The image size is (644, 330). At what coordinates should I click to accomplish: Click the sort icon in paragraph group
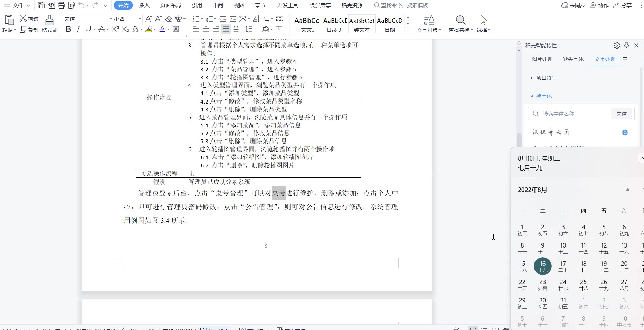tap(256, 19)
